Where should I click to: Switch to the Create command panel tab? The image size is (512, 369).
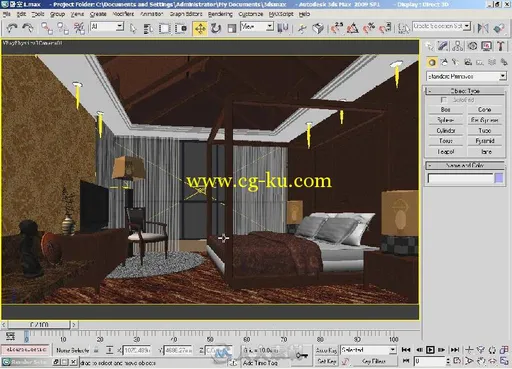(429, 46)
